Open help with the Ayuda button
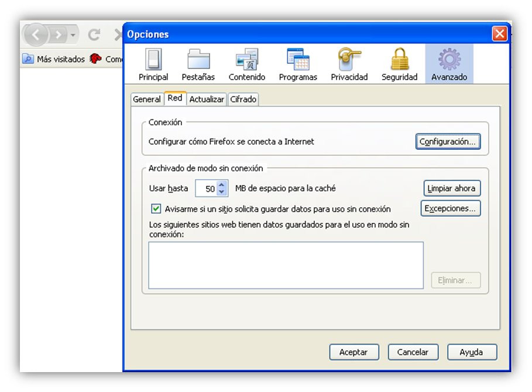Screen dimensions: 532x392 472,352
